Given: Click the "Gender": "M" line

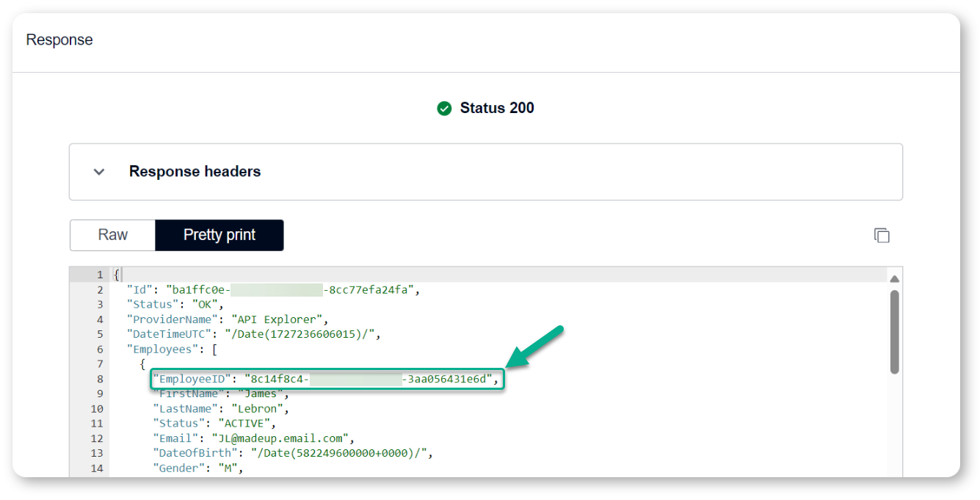Looking at the screenshot, I should [197, 468].
